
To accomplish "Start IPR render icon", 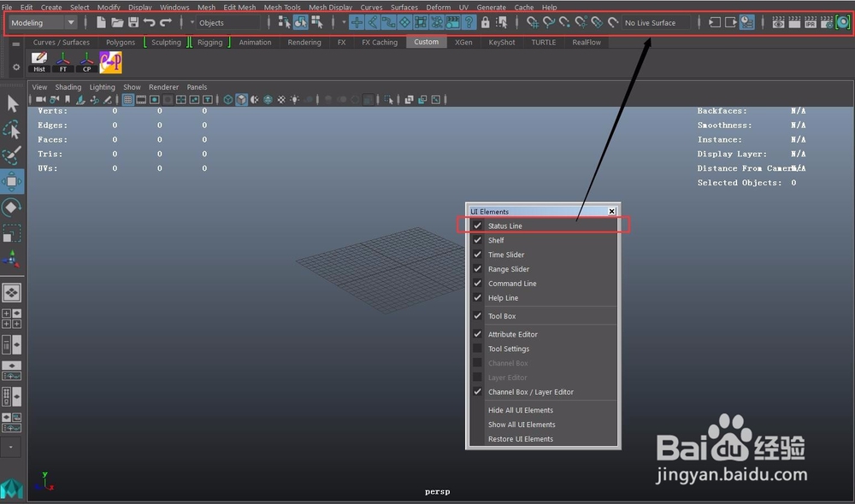I will click(x=811, y=22).
